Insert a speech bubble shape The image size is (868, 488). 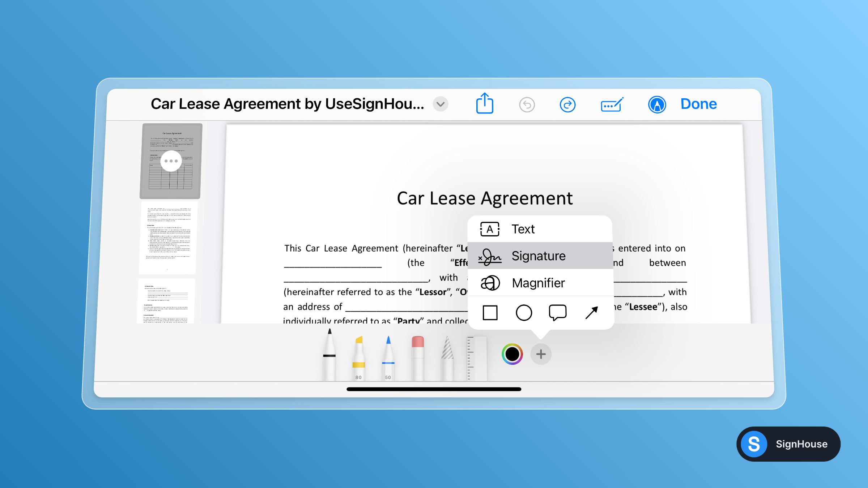tap(557, 313)
